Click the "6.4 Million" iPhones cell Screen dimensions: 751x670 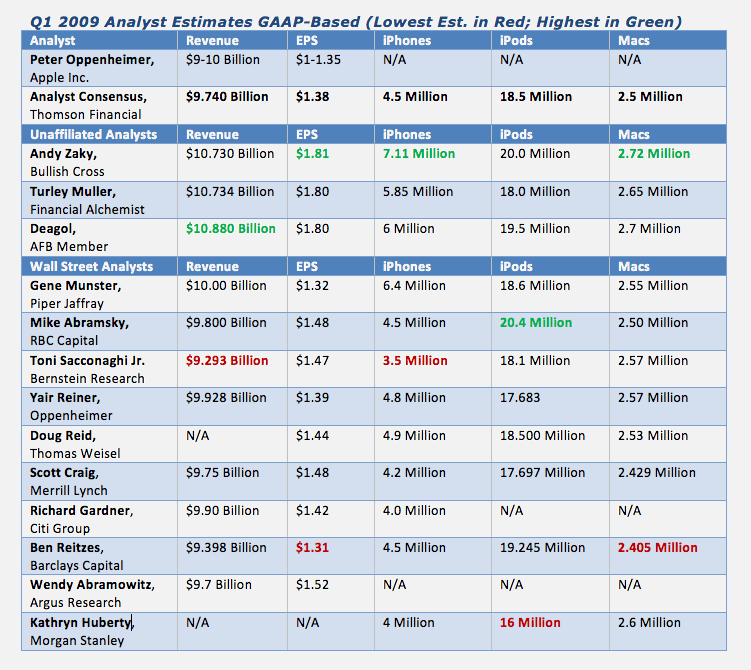pyautogui.click(x=414, y=286)
